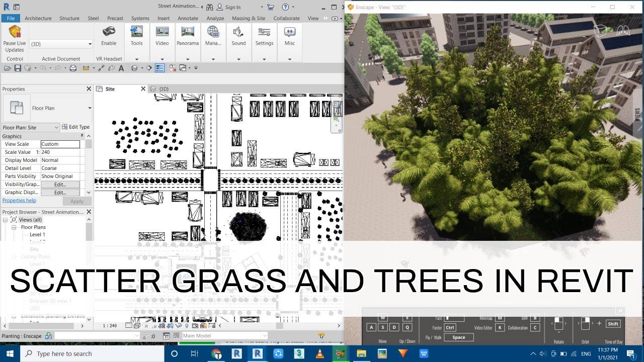The image size is (644, 362).
Task: Collapse the Graphics properties section
Action: pos(82,136)
